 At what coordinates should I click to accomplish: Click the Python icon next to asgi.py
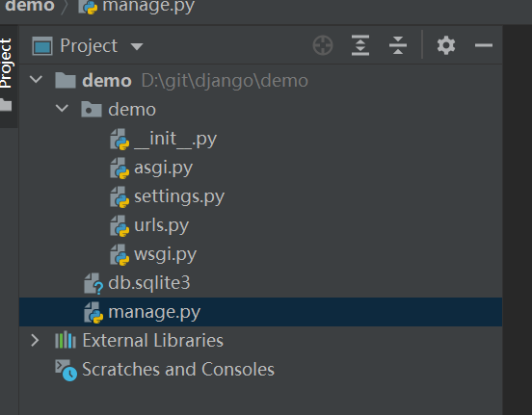(x=120, y=168)
